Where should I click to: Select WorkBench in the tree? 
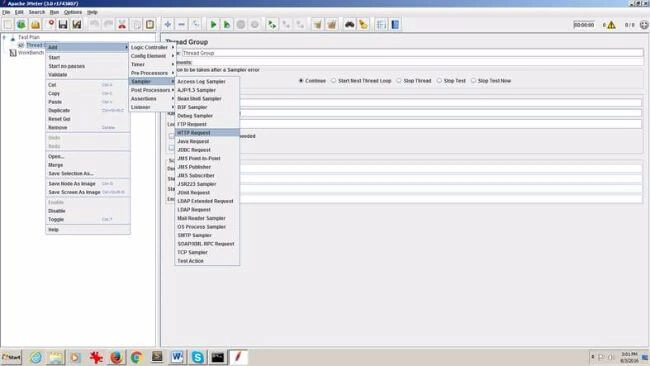31,53
